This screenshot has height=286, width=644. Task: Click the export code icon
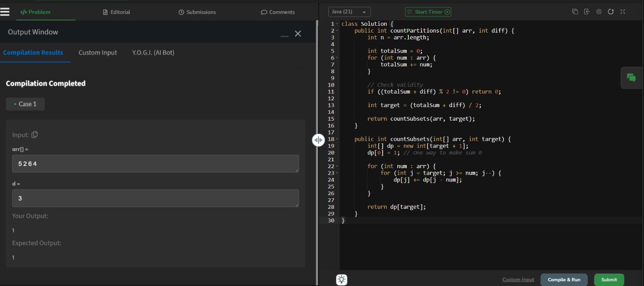click(x=587, y=12)
